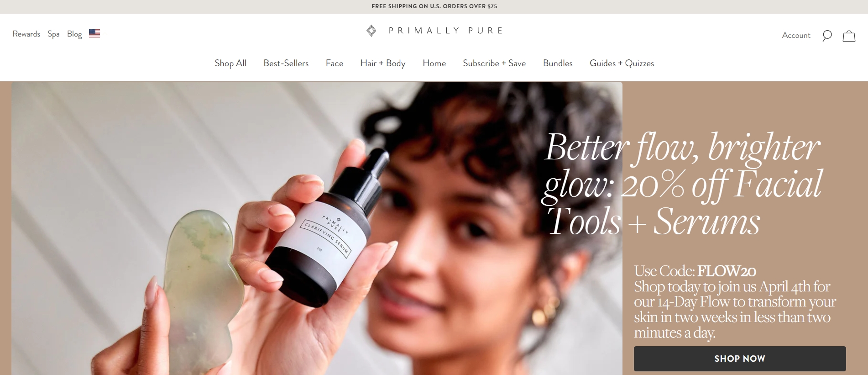The width and height of the screenshot is (868, 375).
Task: Open the Shop All menu
Action: click(230, 63)
